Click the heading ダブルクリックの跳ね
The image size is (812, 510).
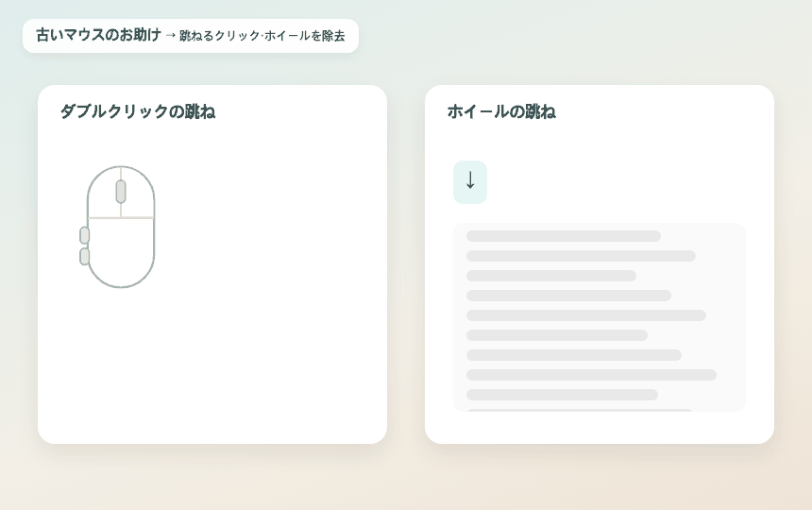coord(138,111)
